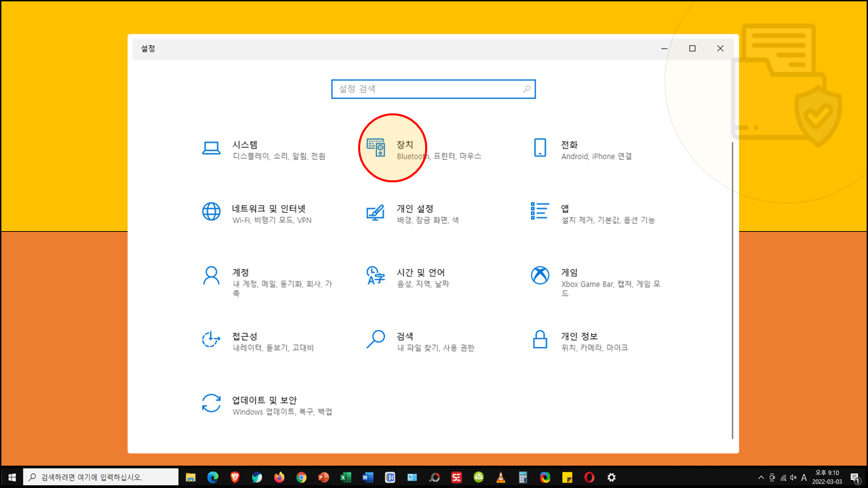Open the 업데이트 및 보안 category
Image resolution: width=868 pixels, height=488 pixels.
click(267, 405)
